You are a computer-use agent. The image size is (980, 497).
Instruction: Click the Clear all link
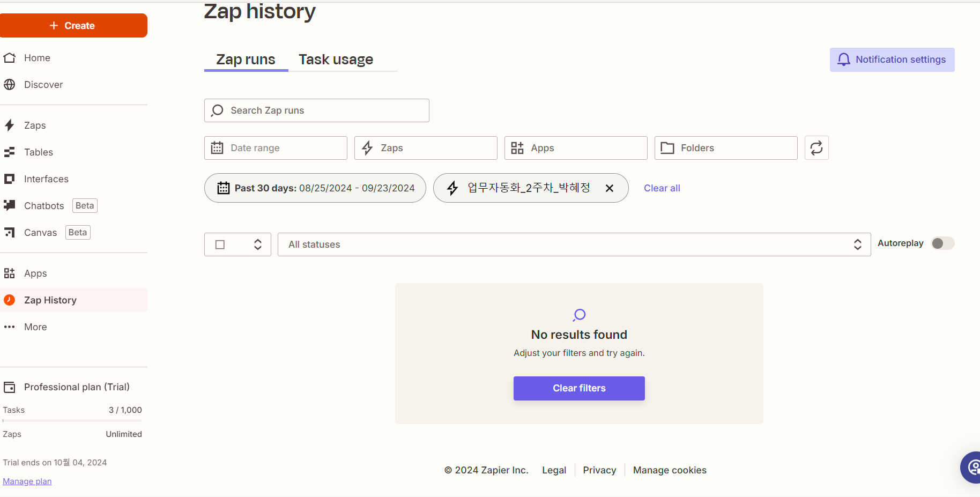click(662, 188)
